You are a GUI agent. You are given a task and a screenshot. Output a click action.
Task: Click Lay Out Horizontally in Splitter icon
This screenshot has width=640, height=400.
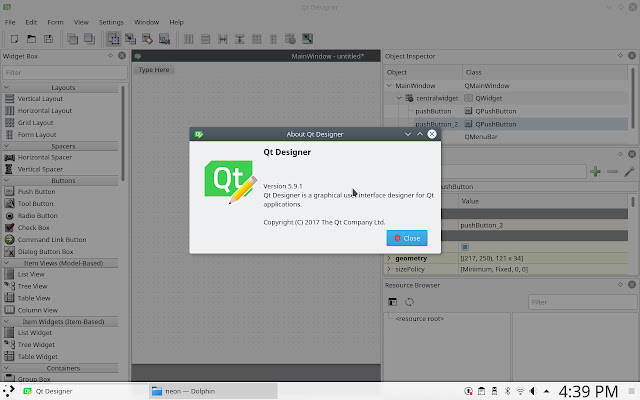pos(222,39)
